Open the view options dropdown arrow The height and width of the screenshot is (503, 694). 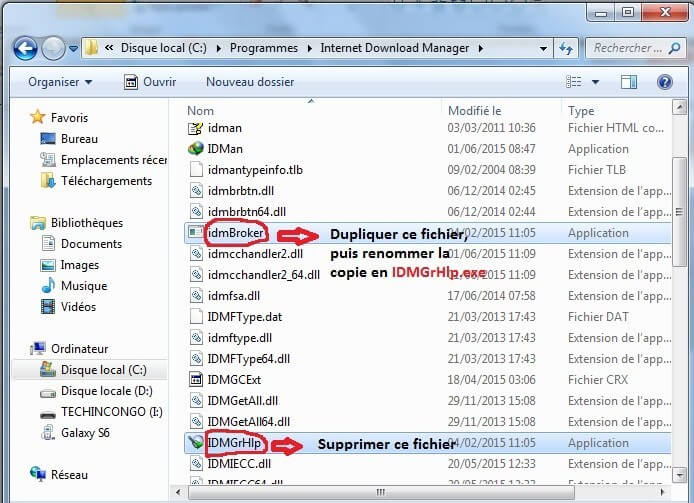pyautogui.click(x=596, y=82)
